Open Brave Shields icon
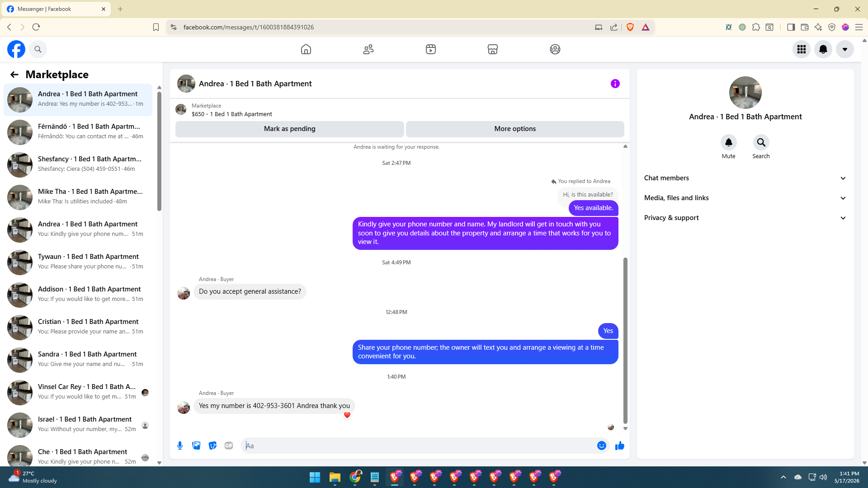Screen dimensions: 868x488 click(630, 27)
